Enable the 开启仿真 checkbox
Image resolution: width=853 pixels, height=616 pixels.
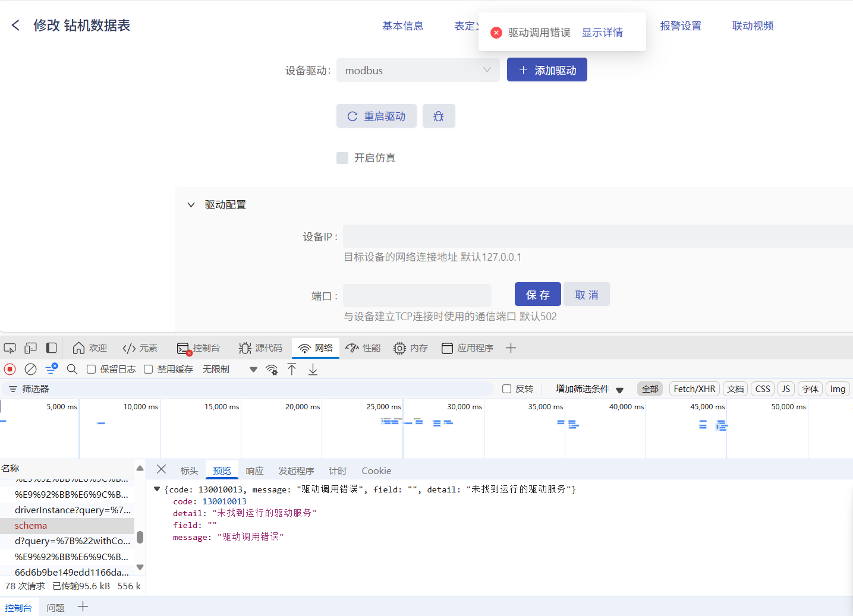(342, 158)
